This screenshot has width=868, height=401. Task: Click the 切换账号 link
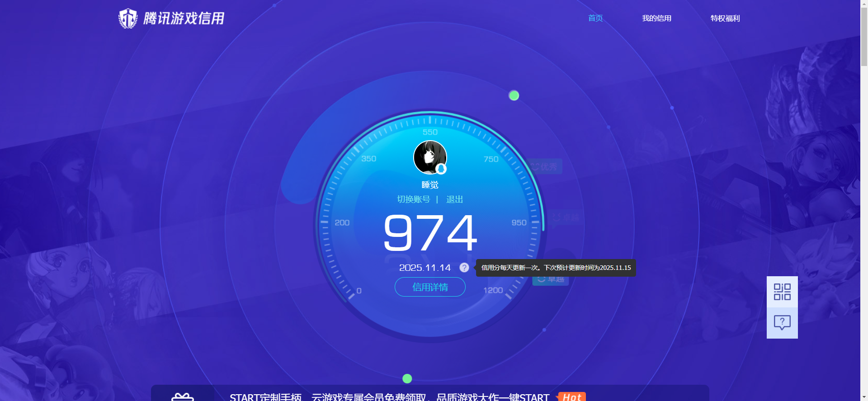pos(413,199)
